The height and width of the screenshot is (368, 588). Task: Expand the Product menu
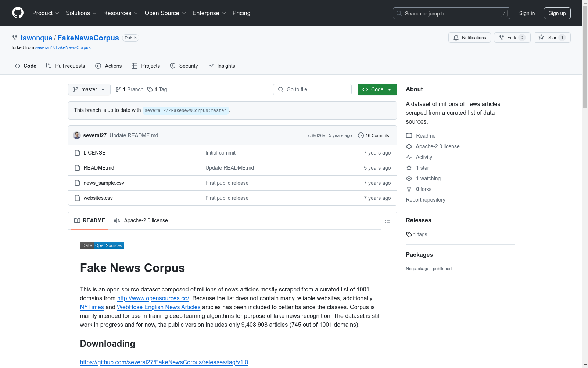point(46,13)
